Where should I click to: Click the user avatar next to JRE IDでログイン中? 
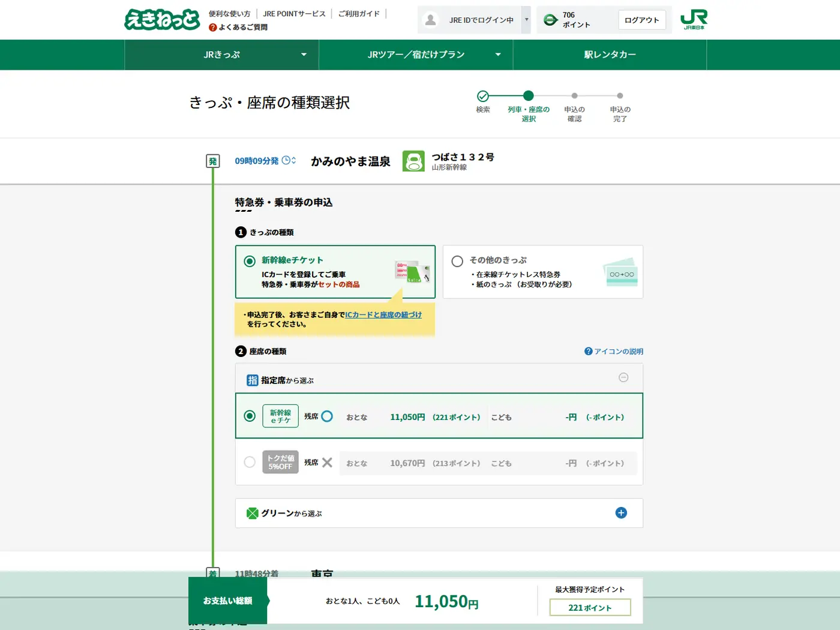(430, 19)
